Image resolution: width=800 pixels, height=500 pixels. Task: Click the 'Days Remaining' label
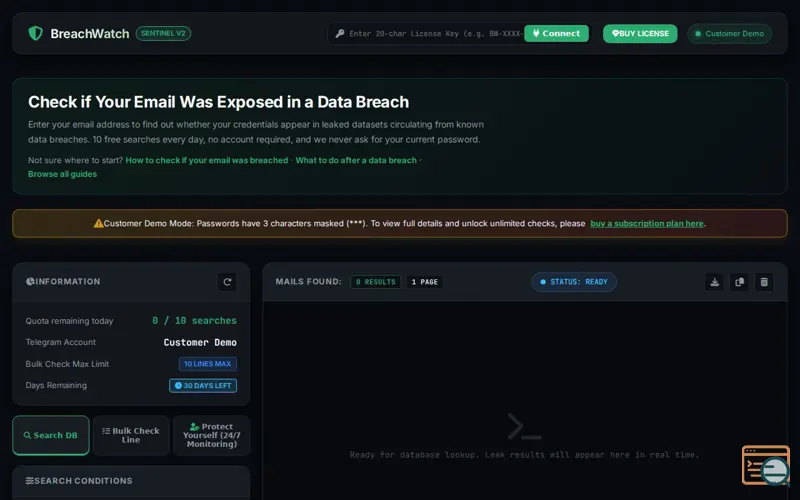[x=56, y=385]
